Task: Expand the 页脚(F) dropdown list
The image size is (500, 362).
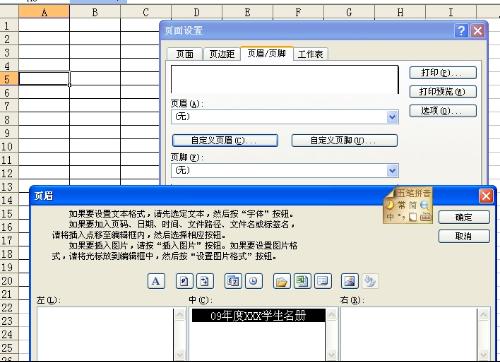Action: [392, 171]
